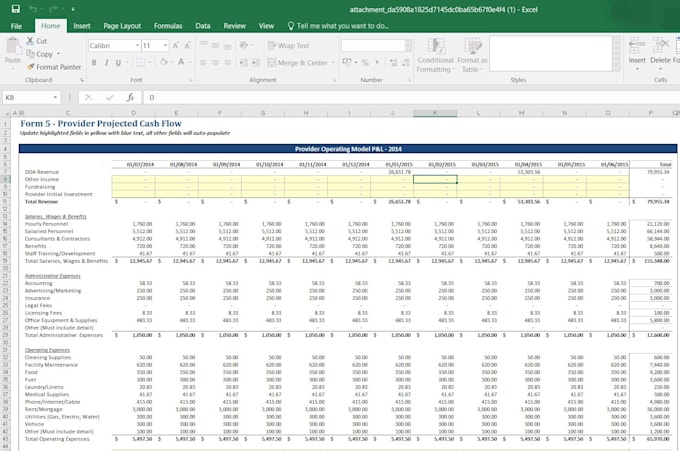680x451 pixels.
Task: Switch to the Insert ribbon tab
Action: 82,26
